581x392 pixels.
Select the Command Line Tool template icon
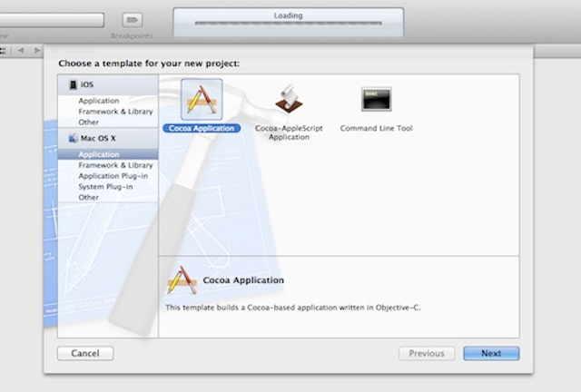(x=376, y=99)
